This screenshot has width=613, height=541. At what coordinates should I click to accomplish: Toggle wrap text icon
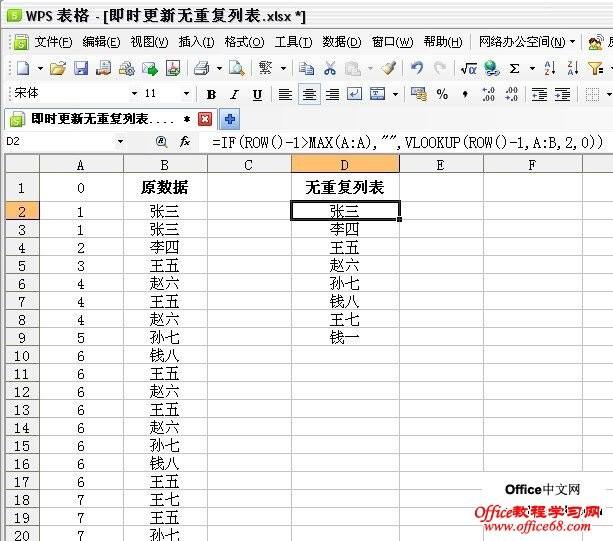(x=355, y=94)
